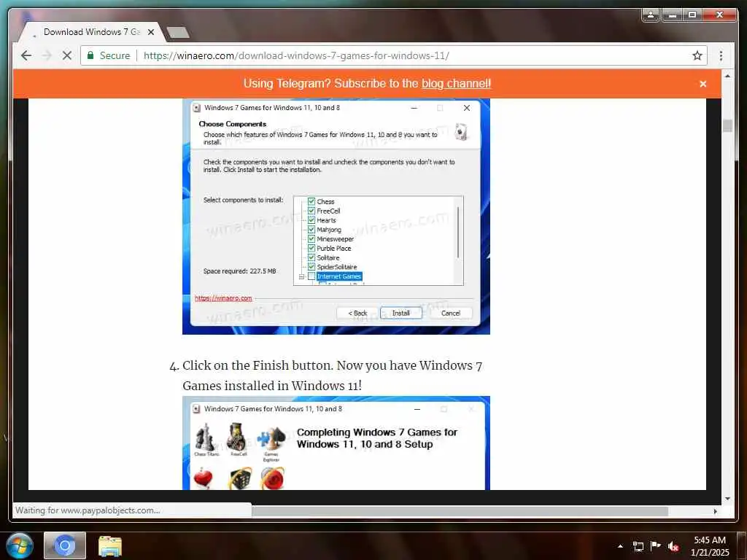Click the Chess checkbox in screenshot
This screenshot has height=560, width=747.
(311, 201)
